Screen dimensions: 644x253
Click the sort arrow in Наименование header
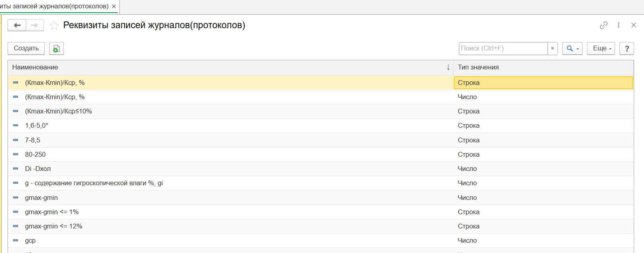(x=448, y=67)
